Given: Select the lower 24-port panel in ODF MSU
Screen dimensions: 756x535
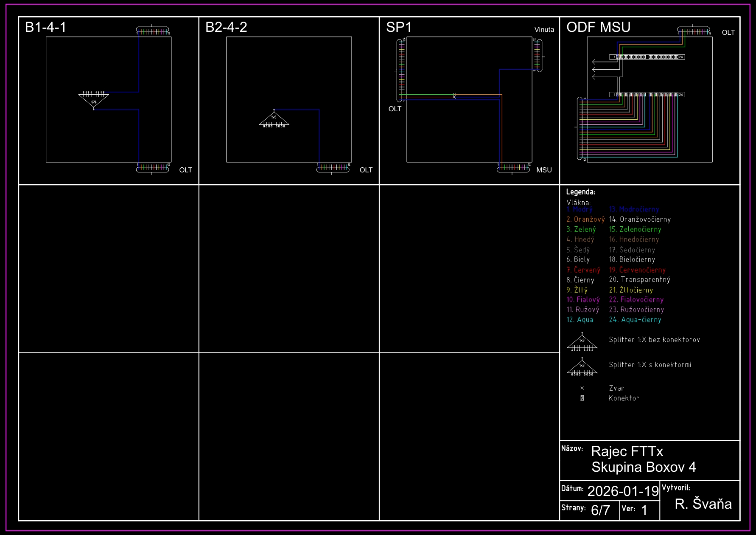Looking at the screenshot, I should tap(647, 95).
